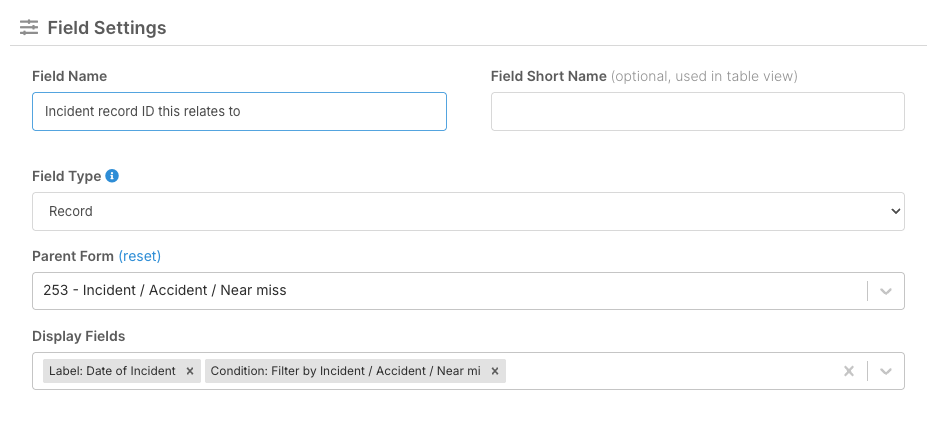Click the Parent Form label

[x=73, y=256]
